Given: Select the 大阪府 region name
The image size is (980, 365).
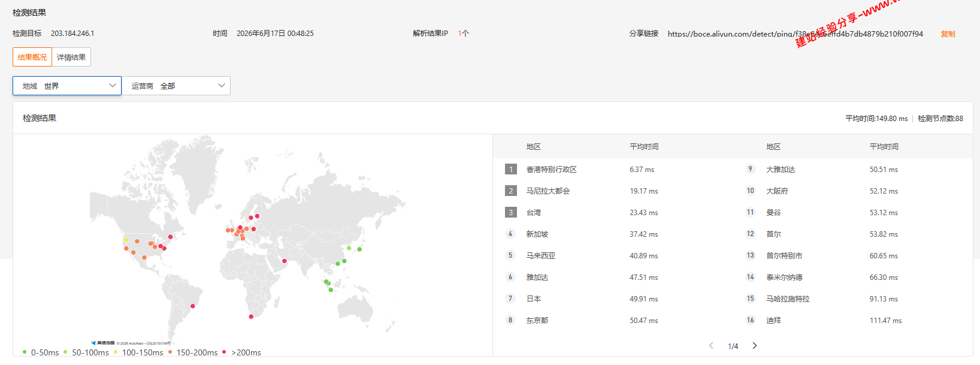Looking at the screenshot, I should pyautogui.click(x=777, y=191).
